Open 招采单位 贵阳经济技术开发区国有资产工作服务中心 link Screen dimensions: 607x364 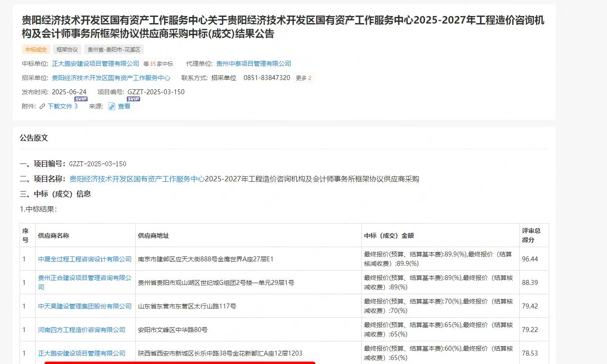coord(111,78)
